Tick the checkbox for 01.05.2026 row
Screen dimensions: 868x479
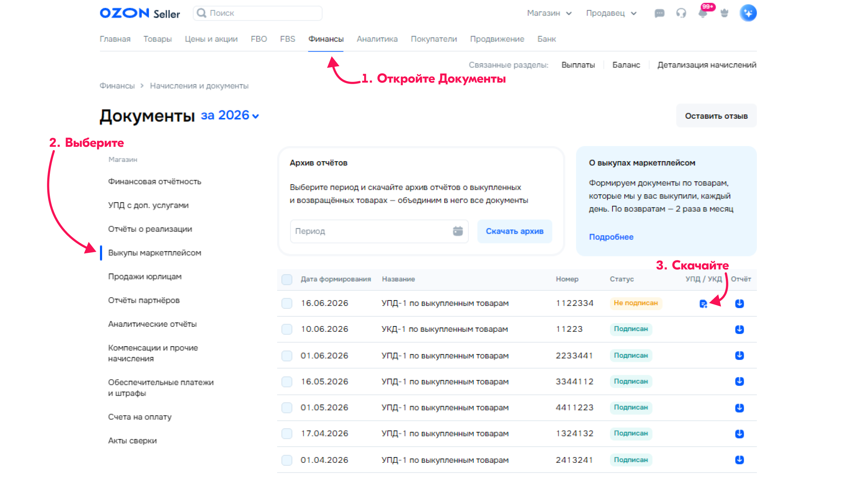click(287, 408)
